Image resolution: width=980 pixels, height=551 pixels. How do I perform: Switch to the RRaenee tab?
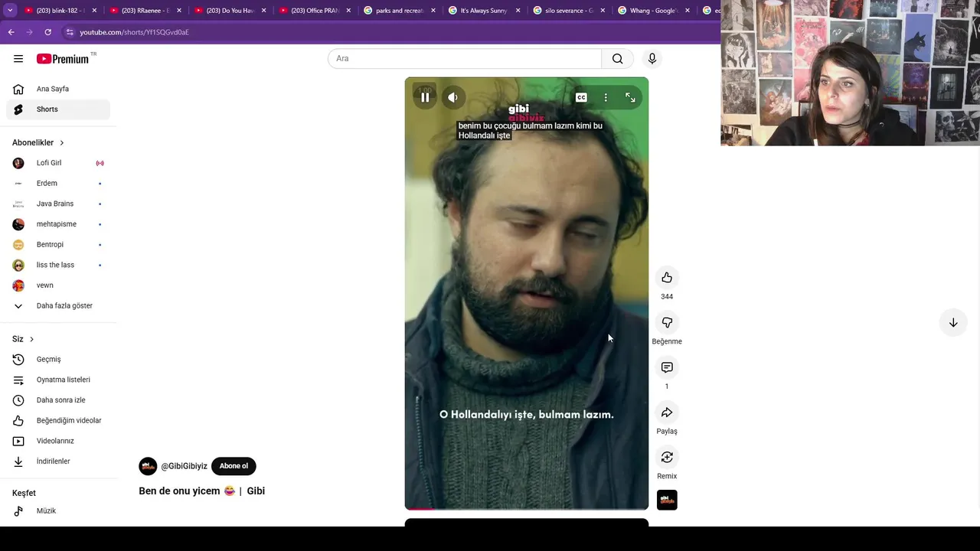pos(145,11)
